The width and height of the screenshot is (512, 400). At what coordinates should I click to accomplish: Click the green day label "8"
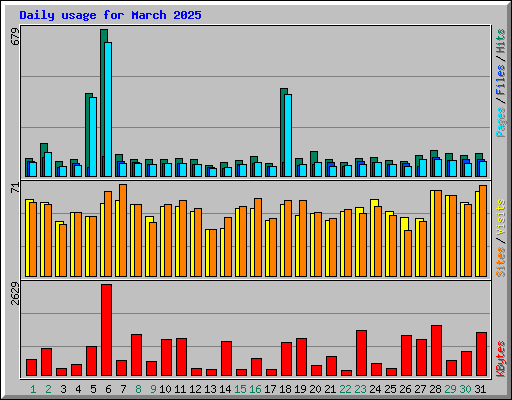tap(138, 389)
